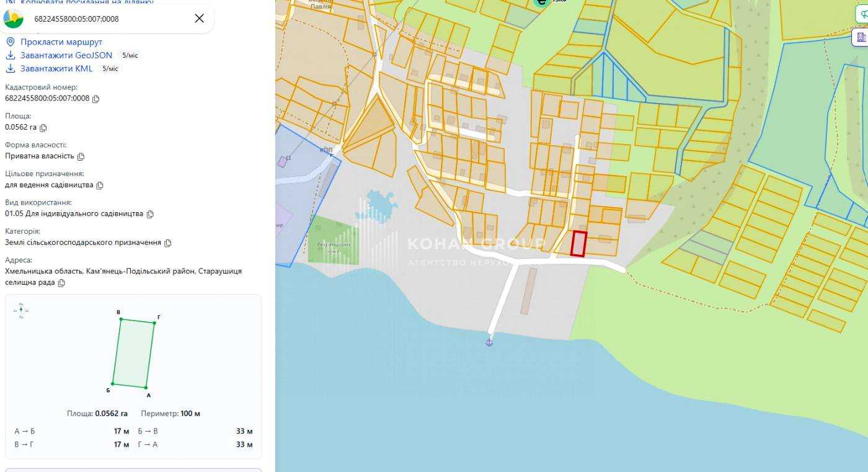Click the green parcel shape diagram
Image resolution: width=868 pixels, height=472 pixels.
tap(133, 354)
